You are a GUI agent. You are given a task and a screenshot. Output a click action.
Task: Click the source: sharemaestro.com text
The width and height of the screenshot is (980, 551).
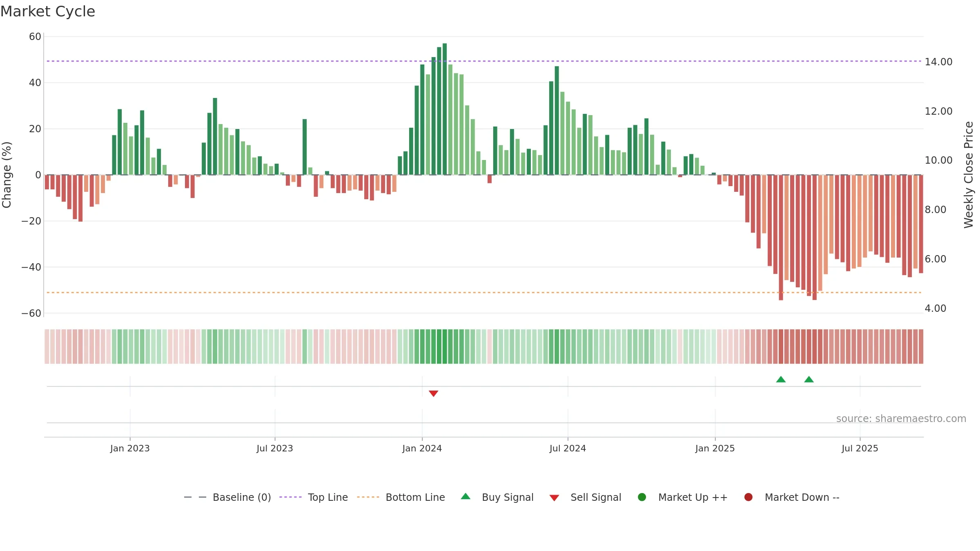[x=901, y=419]
